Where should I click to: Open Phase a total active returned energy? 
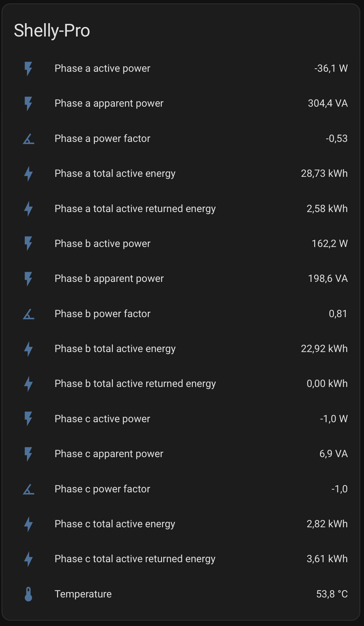coord(135,209)
